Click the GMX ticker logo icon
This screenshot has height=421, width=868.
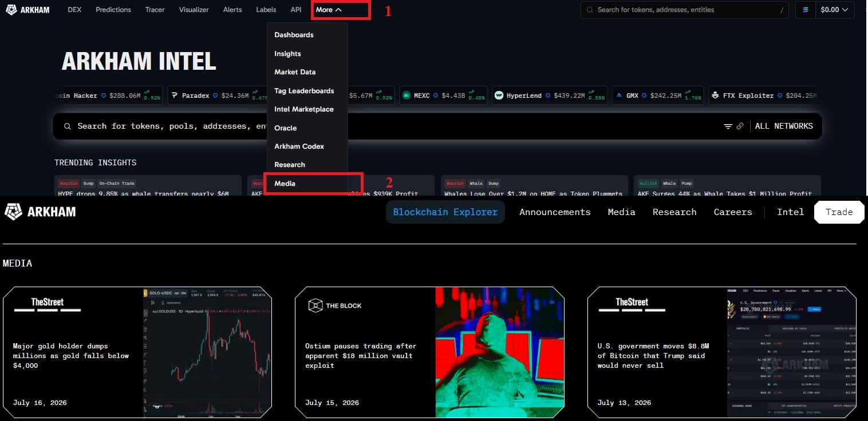pyautogui.click(x=619, y=96)
